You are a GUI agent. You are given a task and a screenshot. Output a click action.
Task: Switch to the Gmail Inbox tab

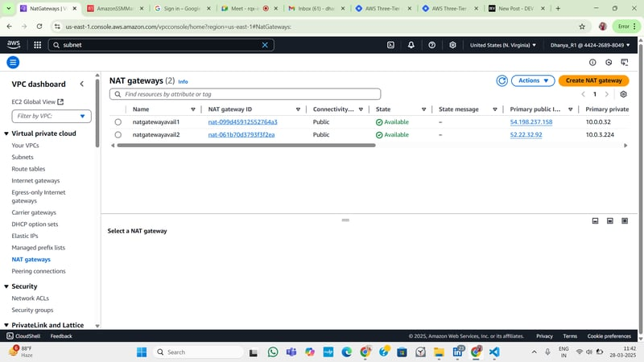[x=316, y=8]
